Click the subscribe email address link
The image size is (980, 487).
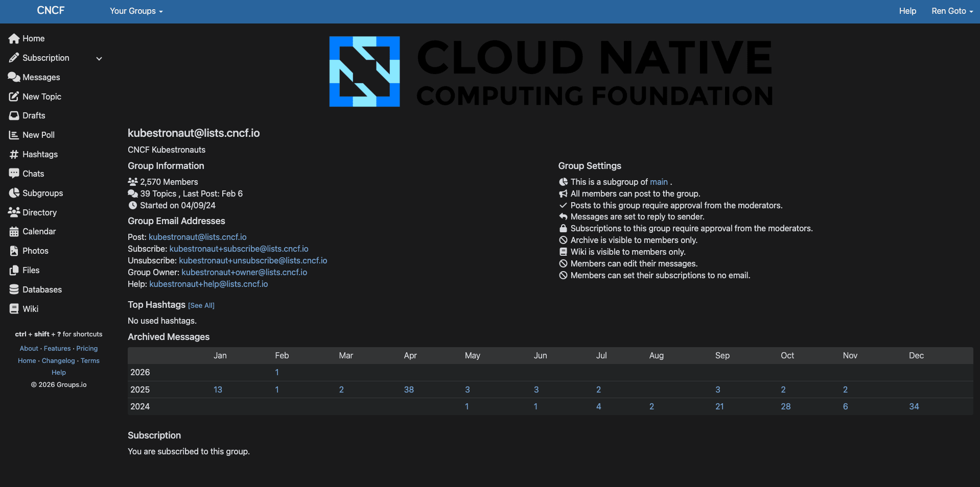[239, 249]
